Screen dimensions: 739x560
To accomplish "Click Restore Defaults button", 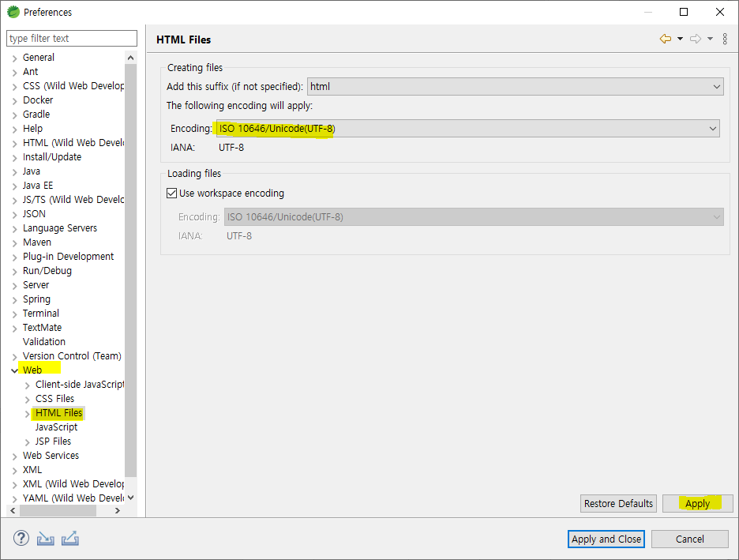I will (618, 503).
